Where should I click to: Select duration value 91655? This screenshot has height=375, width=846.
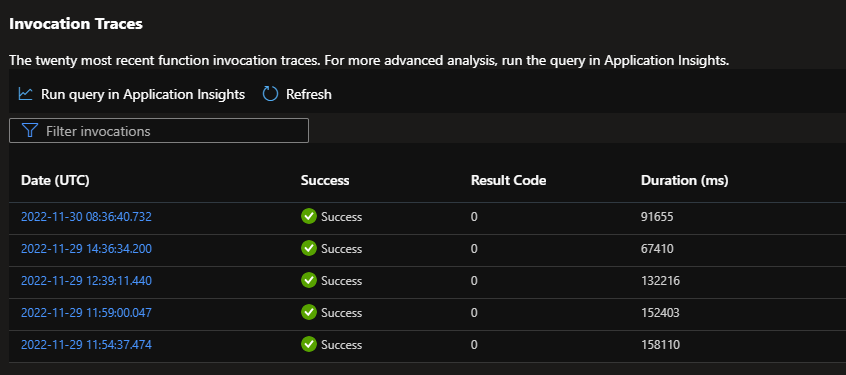tap(657, 217)
